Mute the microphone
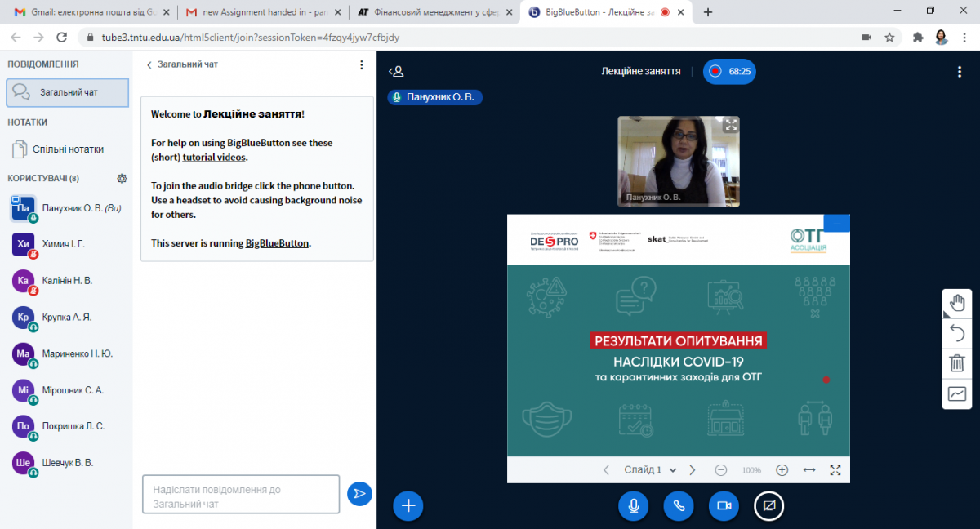This screenshot has width=980, height=529. [x=633, y=506]
